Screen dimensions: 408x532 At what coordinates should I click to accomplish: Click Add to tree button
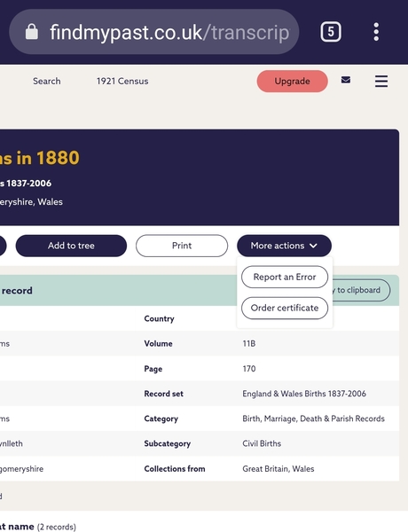[71, 246]
